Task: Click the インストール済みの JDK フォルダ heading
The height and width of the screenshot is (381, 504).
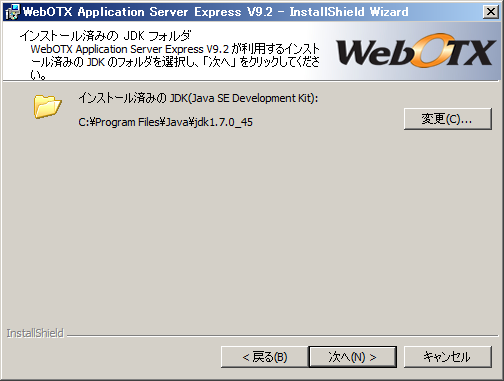Action: point(105,36)
